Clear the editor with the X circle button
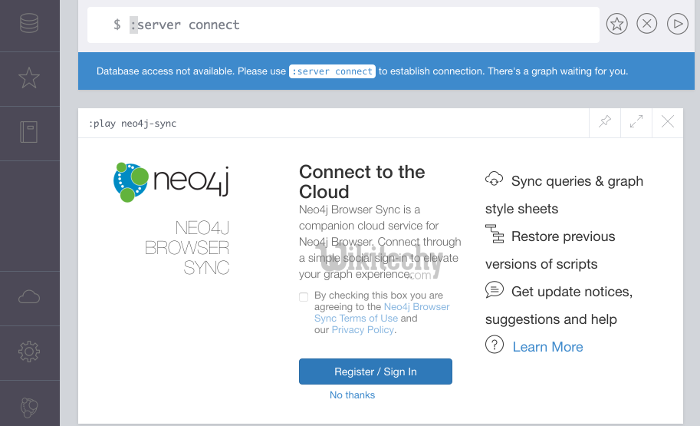Image resolution: width=700 pixels, height=426 pixels. point(646,24)
